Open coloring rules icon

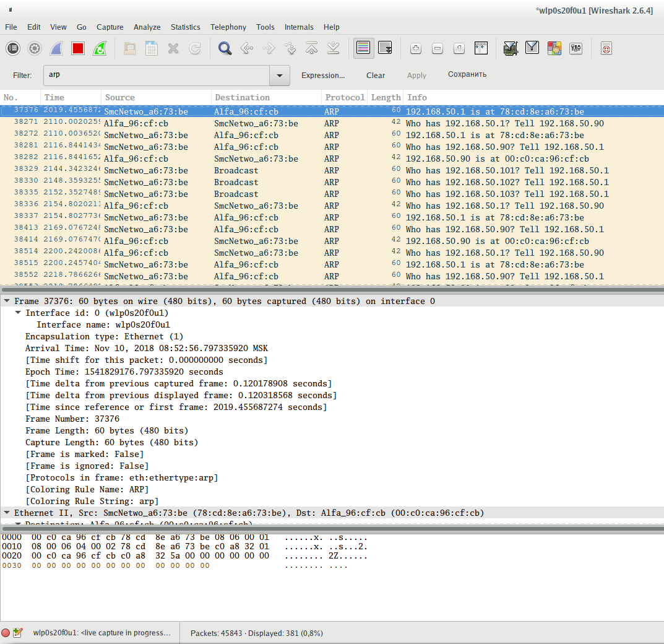[x=554, y=48]
